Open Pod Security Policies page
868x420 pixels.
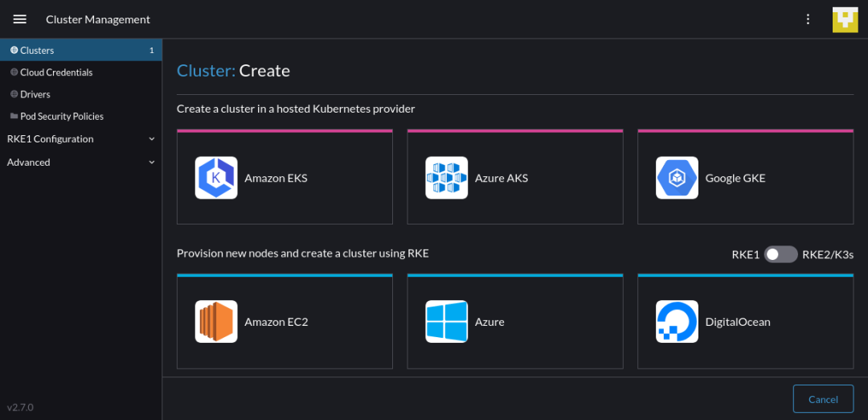click(81, 117)
